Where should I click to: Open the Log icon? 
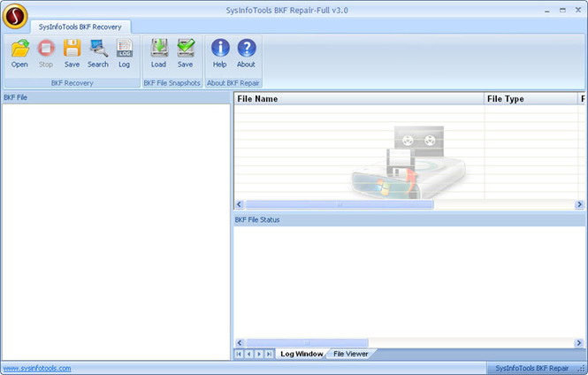click(x=124, y=54)
